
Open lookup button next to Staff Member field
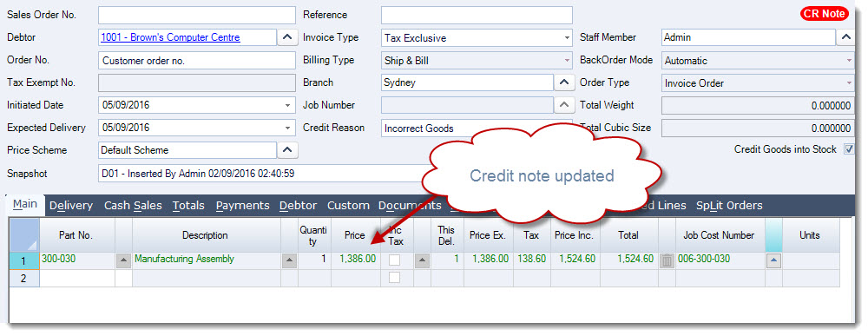pos(845,37)
